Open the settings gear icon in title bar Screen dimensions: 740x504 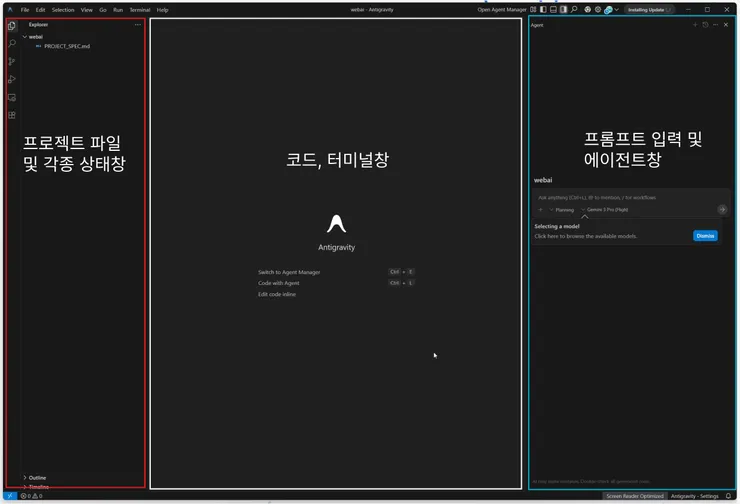pyautogui.click(x=598, y=9)
